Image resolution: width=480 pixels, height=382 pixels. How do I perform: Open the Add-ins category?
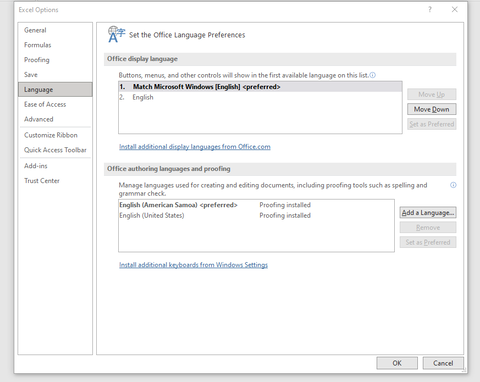pos(55,166)
